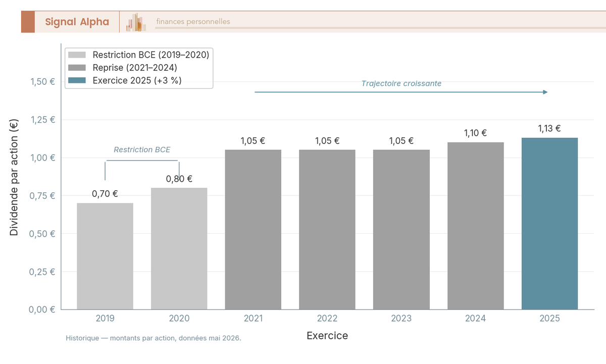Click the 1,05 € label above 2023

point(401,141)
